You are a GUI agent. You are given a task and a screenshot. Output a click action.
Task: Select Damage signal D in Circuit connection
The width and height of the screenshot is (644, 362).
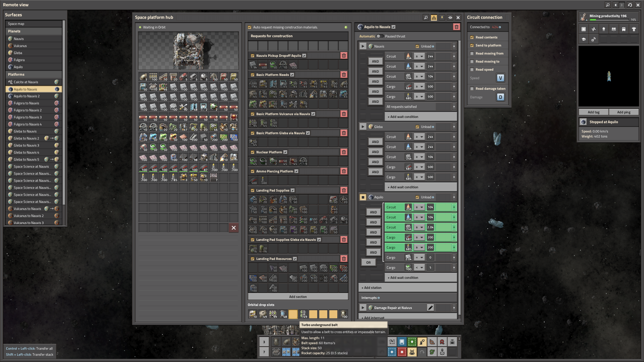(x=500, y=97)
